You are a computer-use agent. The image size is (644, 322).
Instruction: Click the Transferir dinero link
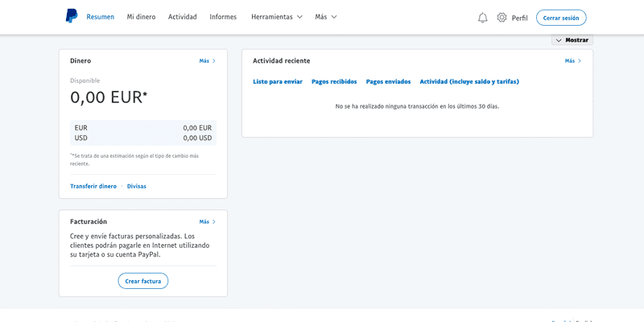(93, 186)
